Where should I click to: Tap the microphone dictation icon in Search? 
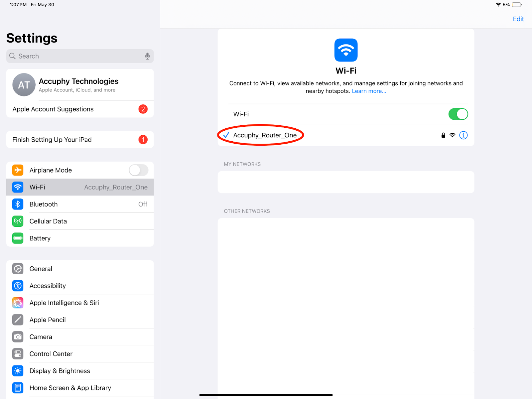[x=147, y=56]
